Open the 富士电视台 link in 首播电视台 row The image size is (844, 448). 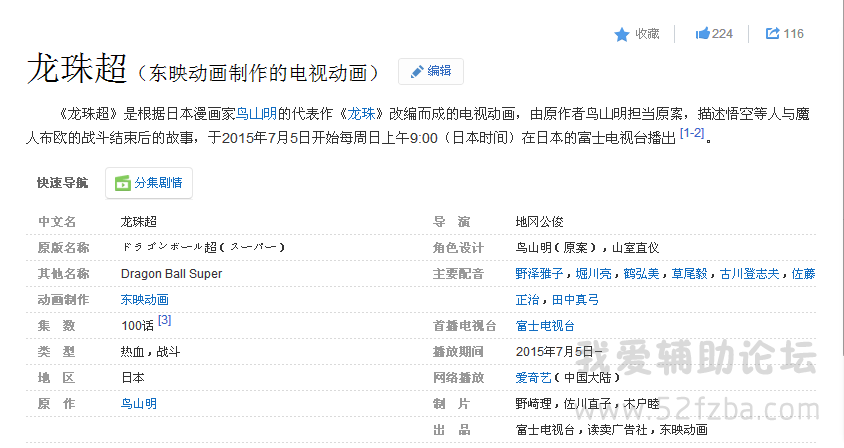(545, 326)
